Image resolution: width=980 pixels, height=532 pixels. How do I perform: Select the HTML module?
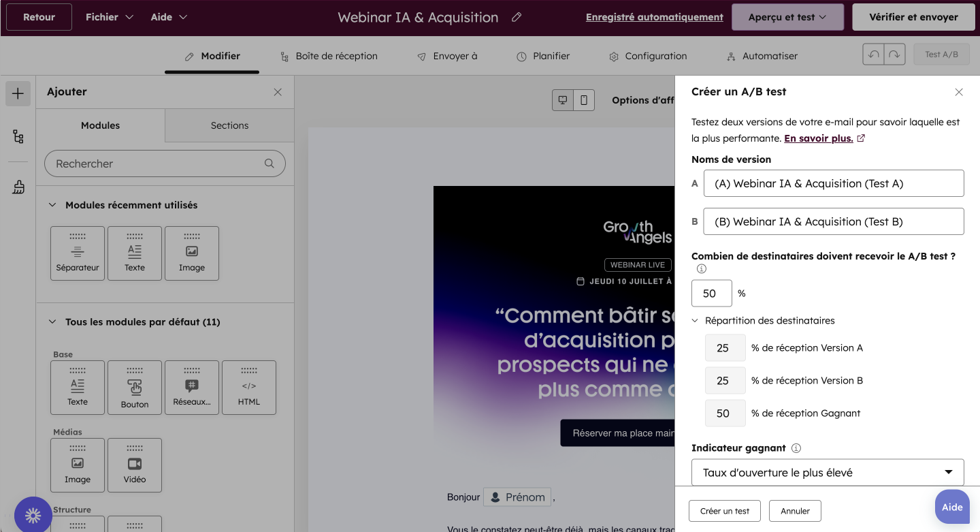click(248, 387)
